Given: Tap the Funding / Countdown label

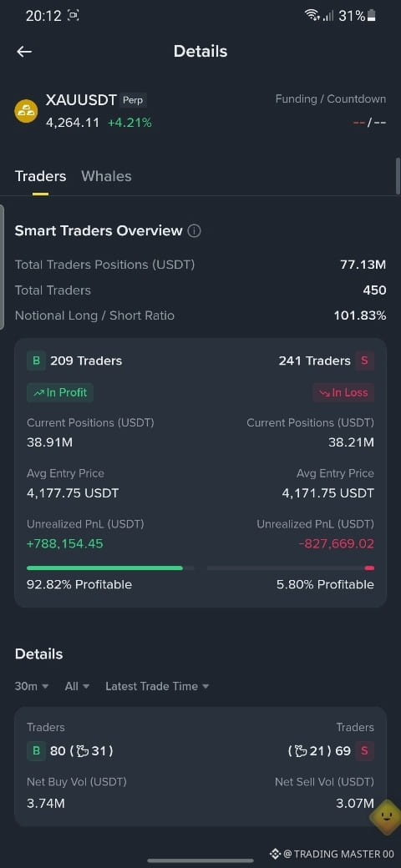Looking at the screenshot, I should click(x=331, y=99).
